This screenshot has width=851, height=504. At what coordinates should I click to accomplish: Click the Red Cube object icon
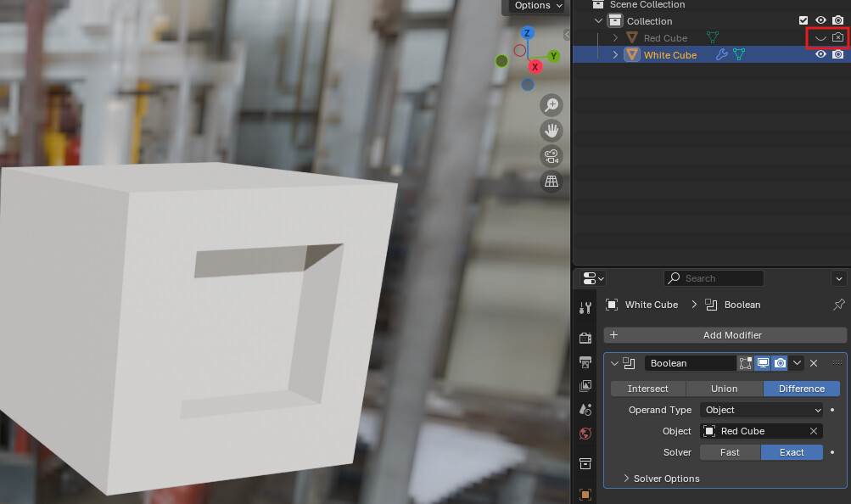click(x=632, y=37)
